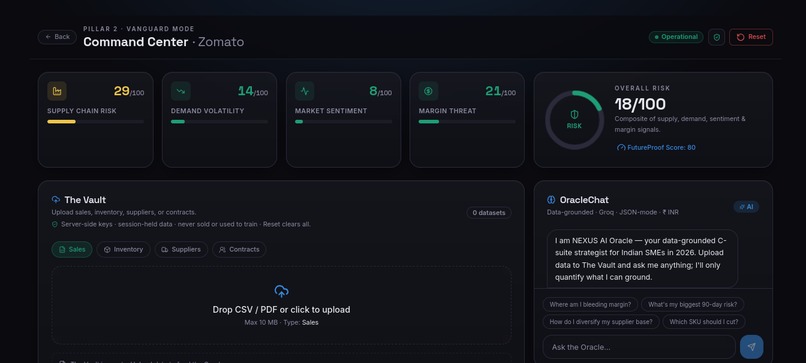The height and width of the screenshot is (363, 806).
Task: Click the Zomato company name
Action: pyautogui.click(x=221, y=42)
